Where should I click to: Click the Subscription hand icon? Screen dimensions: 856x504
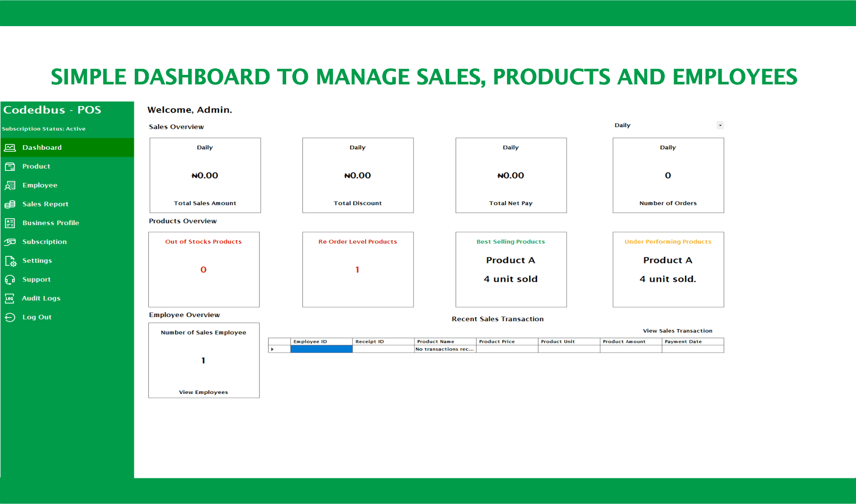pos(10,242)
